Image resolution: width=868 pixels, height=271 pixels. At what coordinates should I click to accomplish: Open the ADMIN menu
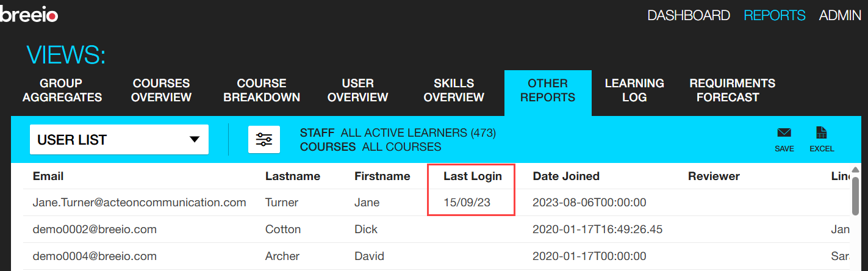coord(840,16)
